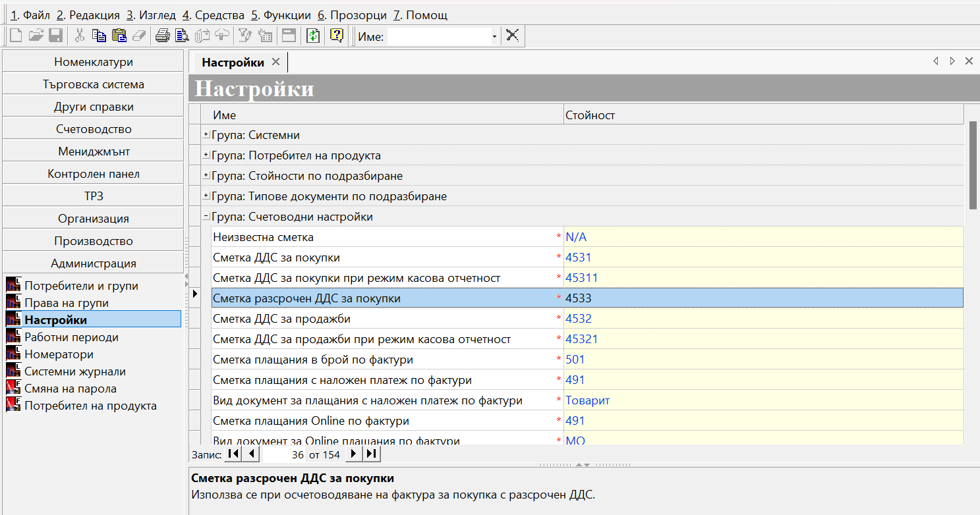Viewport: 980px width, 515px height.
Task: Open the Име dropdown arrow
Action: [494, 37]
